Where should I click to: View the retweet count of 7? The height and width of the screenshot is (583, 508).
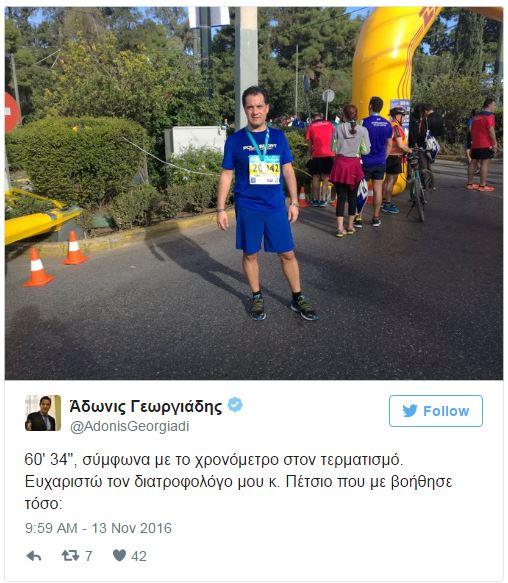(x=89, y=556)
